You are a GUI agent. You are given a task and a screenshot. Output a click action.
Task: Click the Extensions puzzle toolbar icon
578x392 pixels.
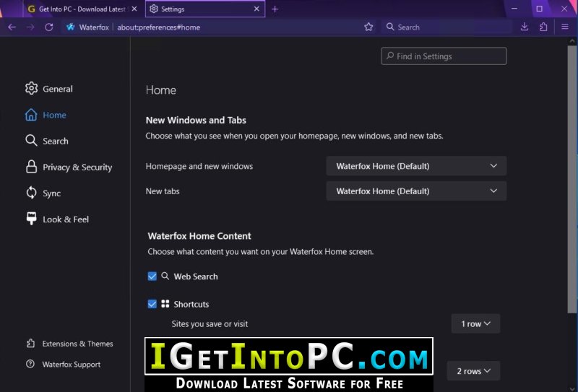pyautogui.click(x=543, y=27)
